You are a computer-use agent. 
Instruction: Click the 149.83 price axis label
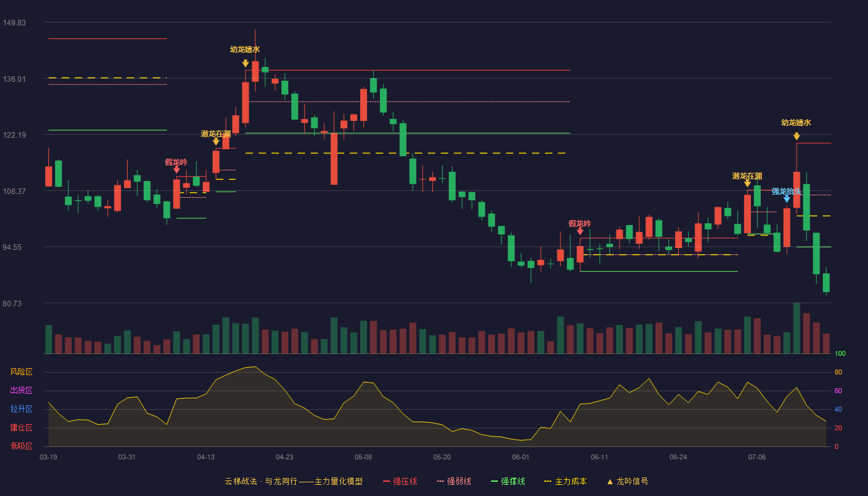point(14,23)
